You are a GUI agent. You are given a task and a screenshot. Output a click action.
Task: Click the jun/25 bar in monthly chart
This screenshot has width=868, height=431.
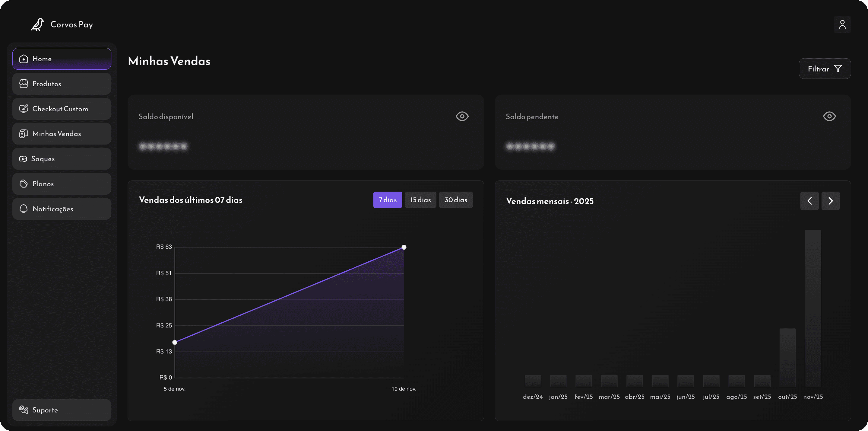[x=685, y=381]
